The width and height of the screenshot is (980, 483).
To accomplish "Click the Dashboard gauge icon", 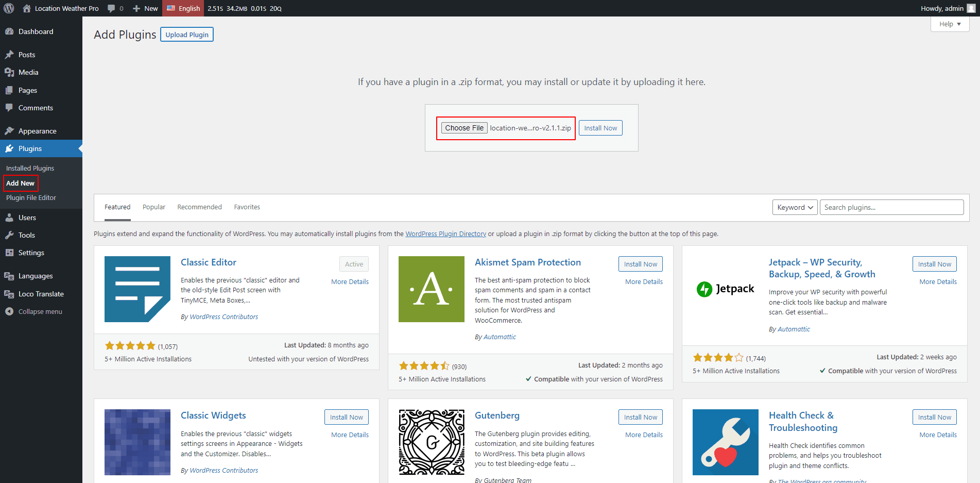I will pyautogui.click(x=9, y=31).
